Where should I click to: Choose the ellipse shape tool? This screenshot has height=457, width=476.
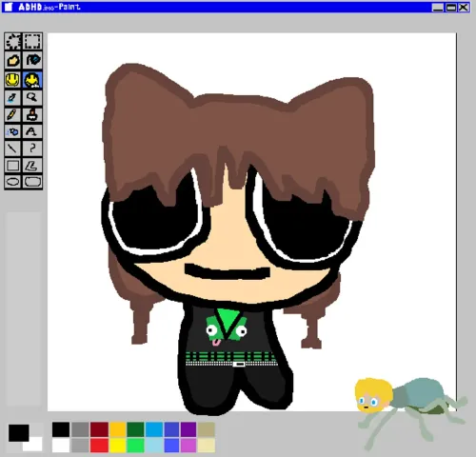pos(13,182)
